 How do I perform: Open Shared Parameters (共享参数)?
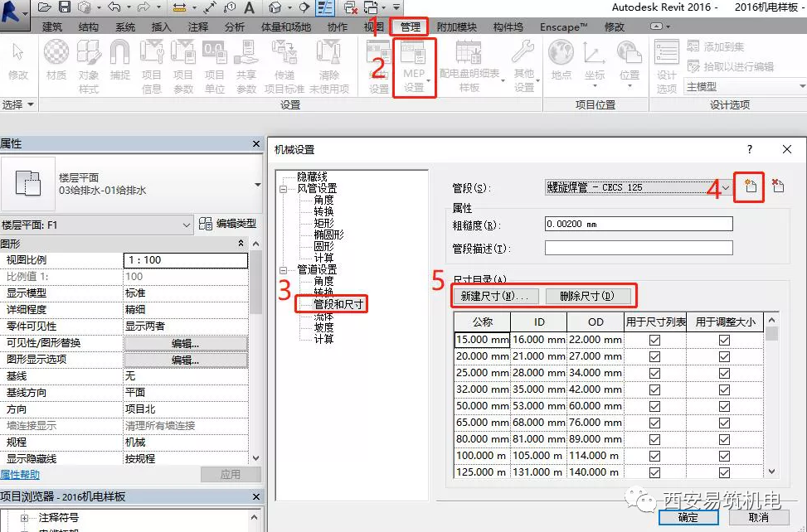point(246,67)
